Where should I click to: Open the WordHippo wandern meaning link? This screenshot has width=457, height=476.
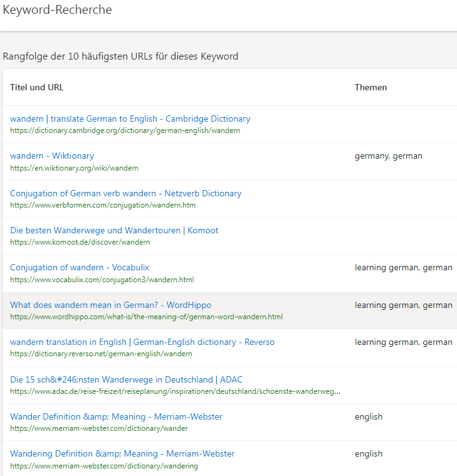[110, 305]
